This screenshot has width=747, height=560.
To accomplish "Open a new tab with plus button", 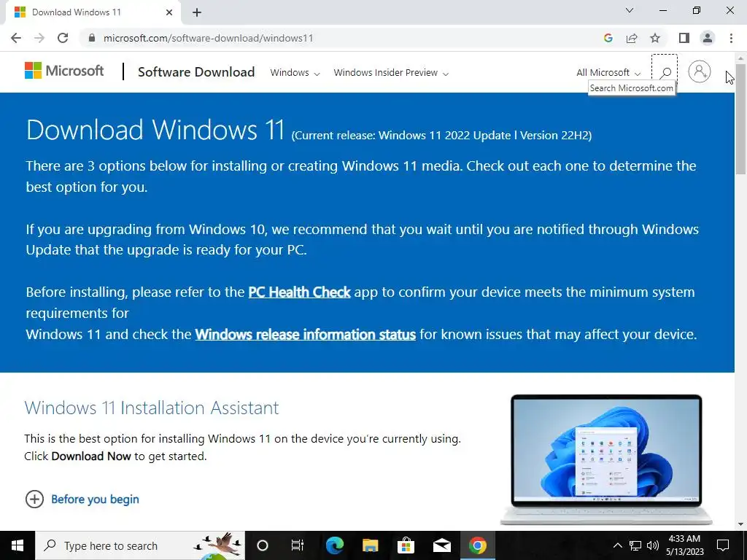I will (197, 12).
